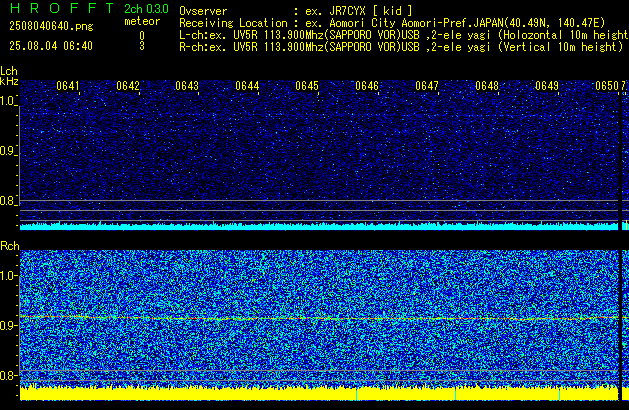This screenshot has width=629, height=410.
Task: Click the Receiving Location line
Action: 392,23
